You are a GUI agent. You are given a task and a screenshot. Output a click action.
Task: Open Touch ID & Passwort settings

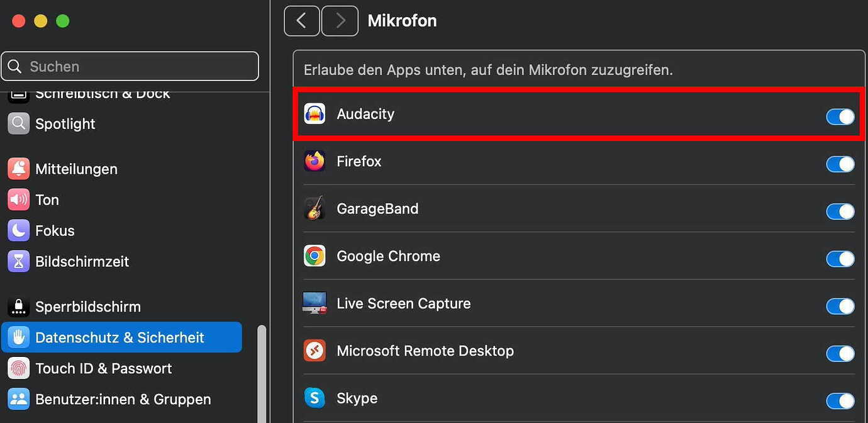[x=121, y=368]
